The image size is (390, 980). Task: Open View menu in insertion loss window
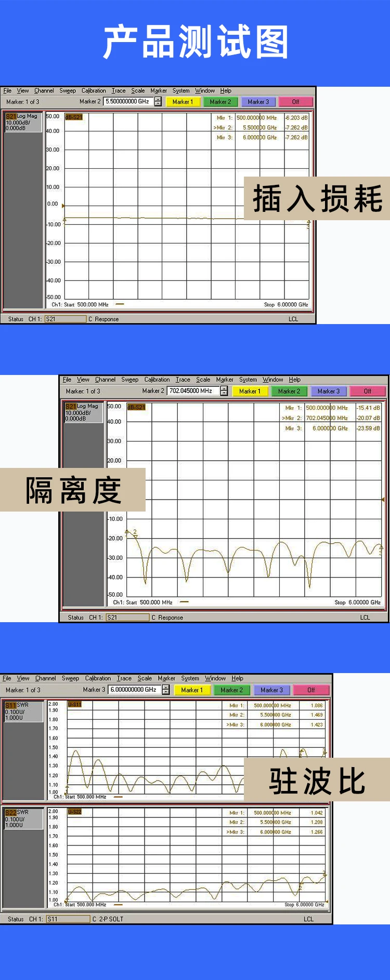pyautogui.click(x=23, y=90)
